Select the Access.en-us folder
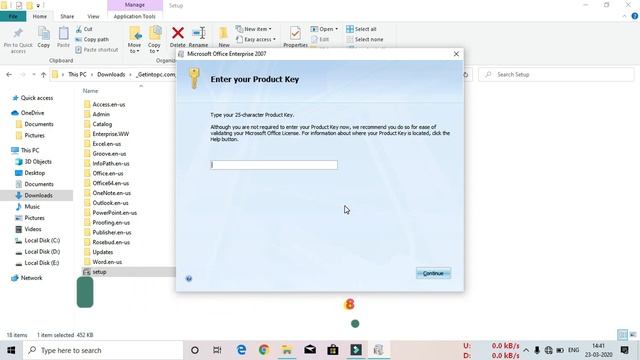The width and height of the screenshot is (640, 360). coord(109,104)
